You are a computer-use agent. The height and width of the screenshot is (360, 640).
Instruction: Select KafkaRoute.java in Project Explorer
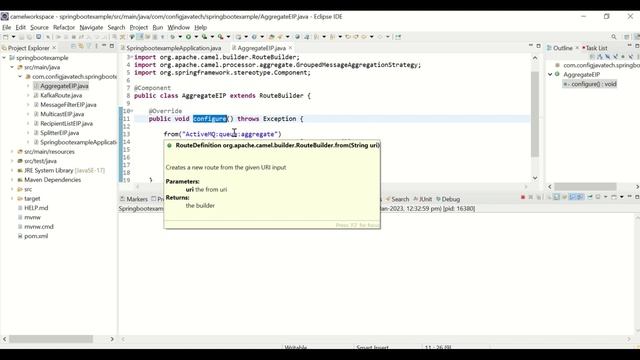(61, 96)
